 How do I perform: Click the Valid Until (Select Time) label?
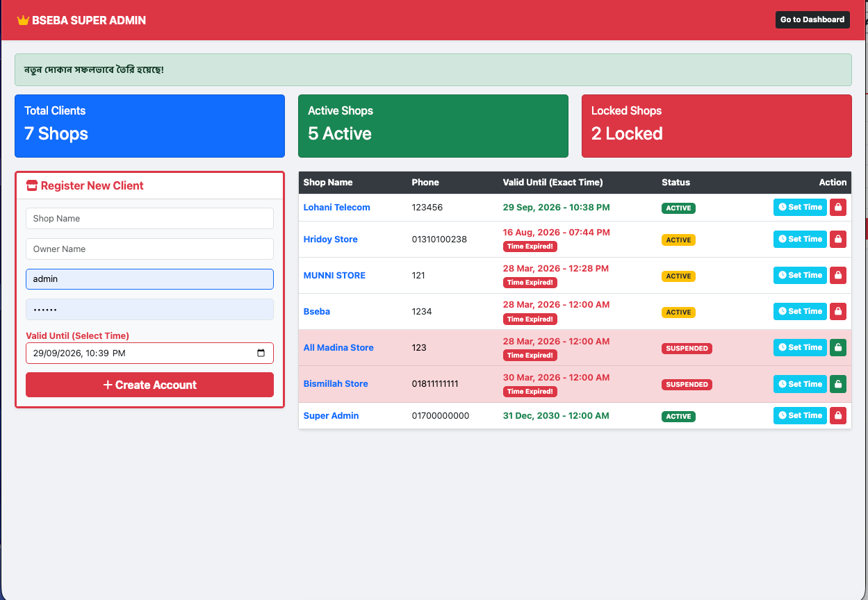(x=77, y=335)
